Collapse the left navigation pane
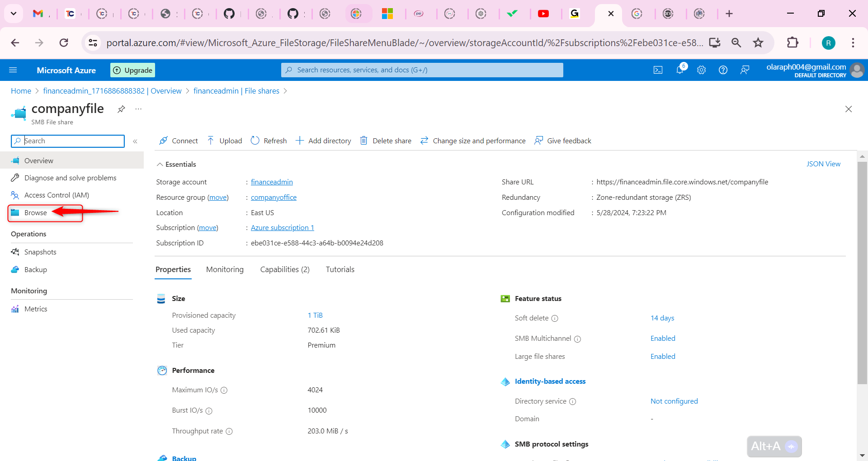 click(135, 141)
